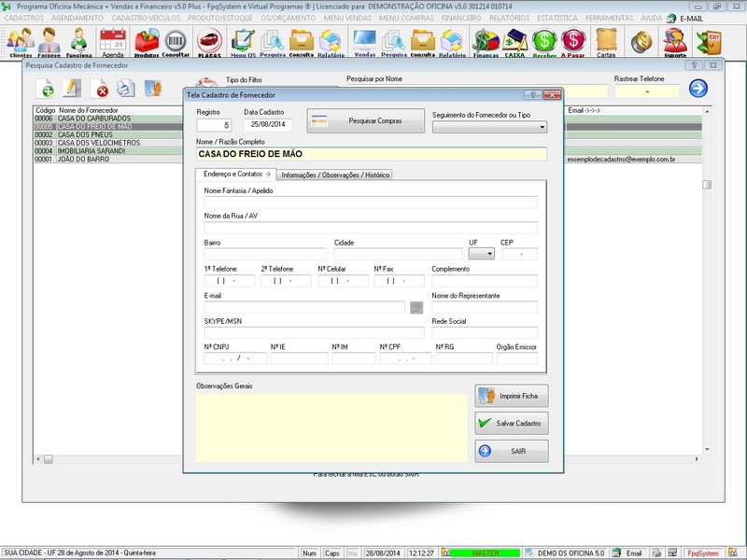Click the new supplier add icon
Image resolution: width=747 pixels, height=560 pixels.
45,89
